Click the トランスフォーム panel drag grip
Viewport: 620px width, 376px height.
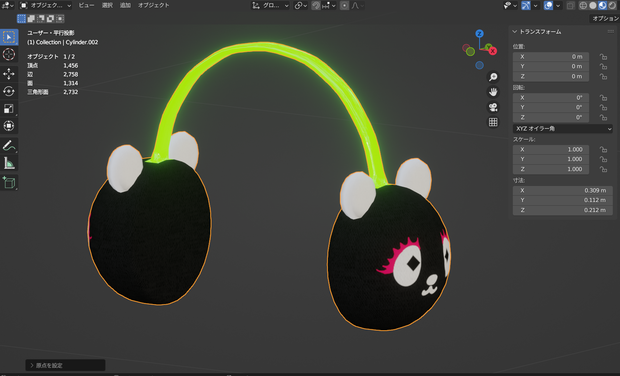(x=611, y=32)
